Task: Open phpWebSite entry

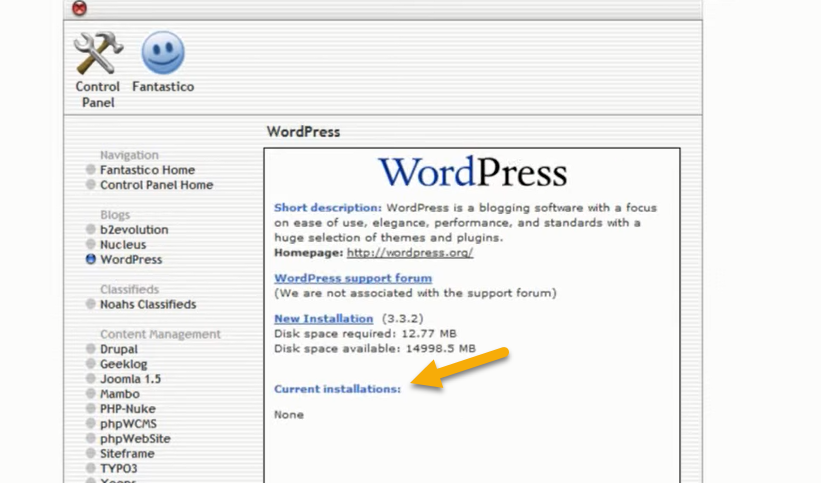Action: point(135,438)
